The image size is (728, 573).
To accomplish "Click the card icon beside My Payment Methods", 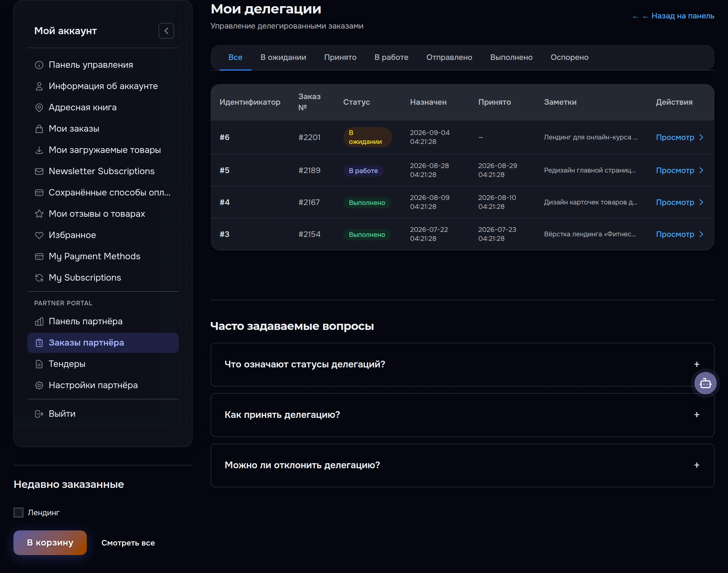I will (x=39, y=257).
